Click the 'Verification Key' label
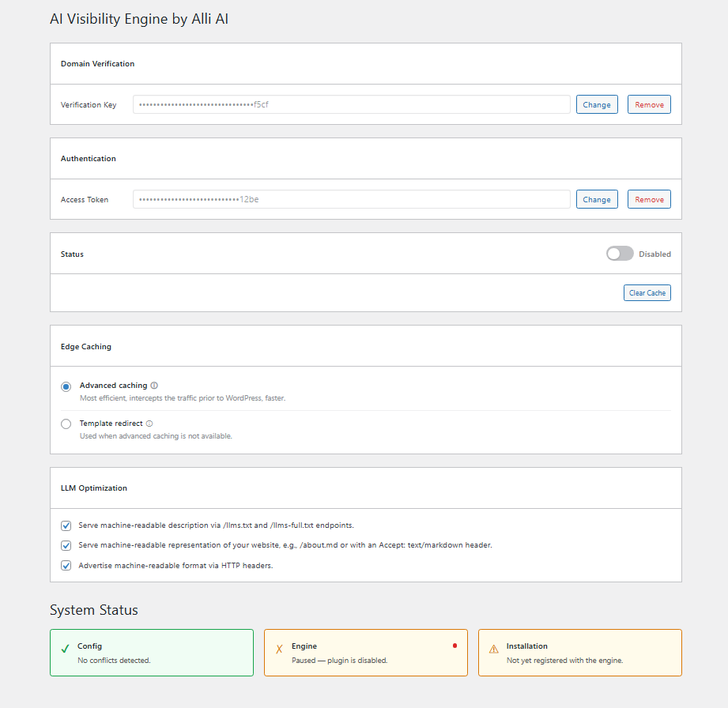Viewport: 728px width, 708px height. [89, 105]
